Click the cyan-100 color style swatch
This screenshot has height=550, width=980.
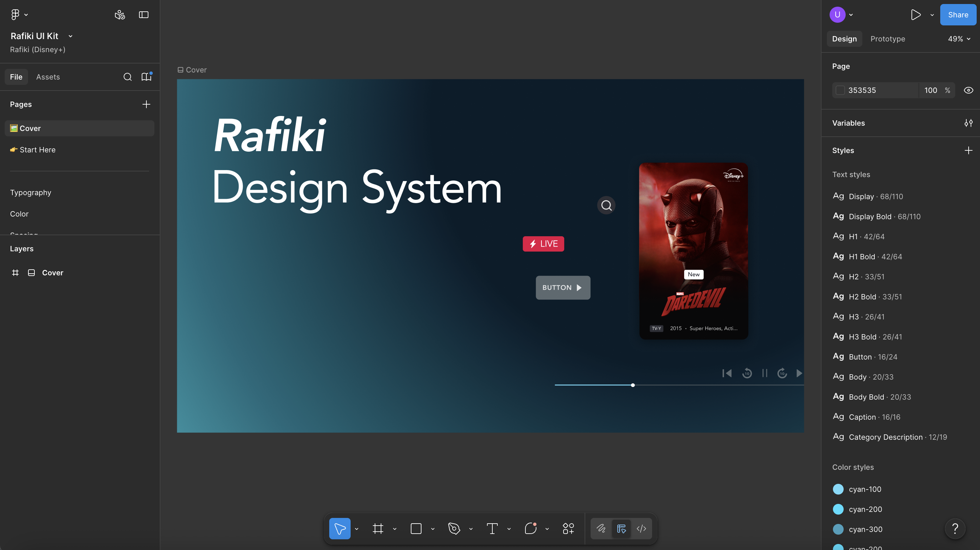coord(838,489)
